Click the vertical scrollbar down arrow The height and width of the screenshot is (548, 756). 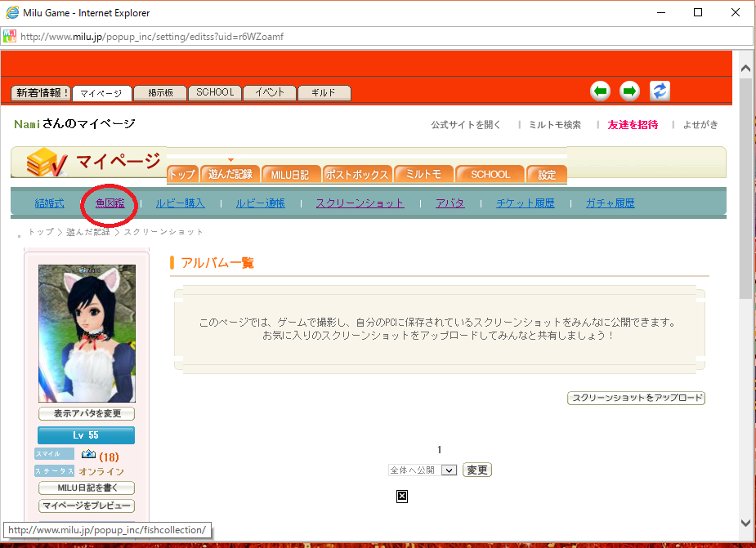point(745,523)
